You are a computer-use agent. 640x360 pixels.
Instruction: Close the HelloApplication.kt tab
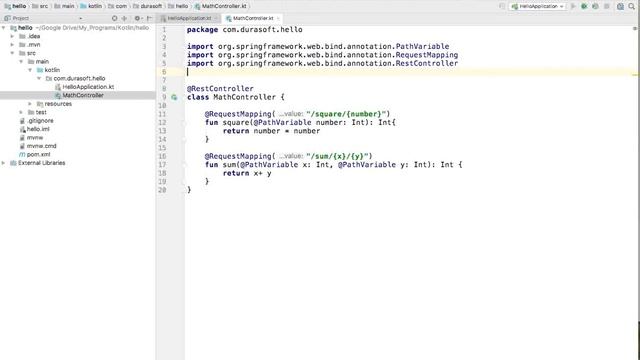pyautogui.click(x=216, y=18)
